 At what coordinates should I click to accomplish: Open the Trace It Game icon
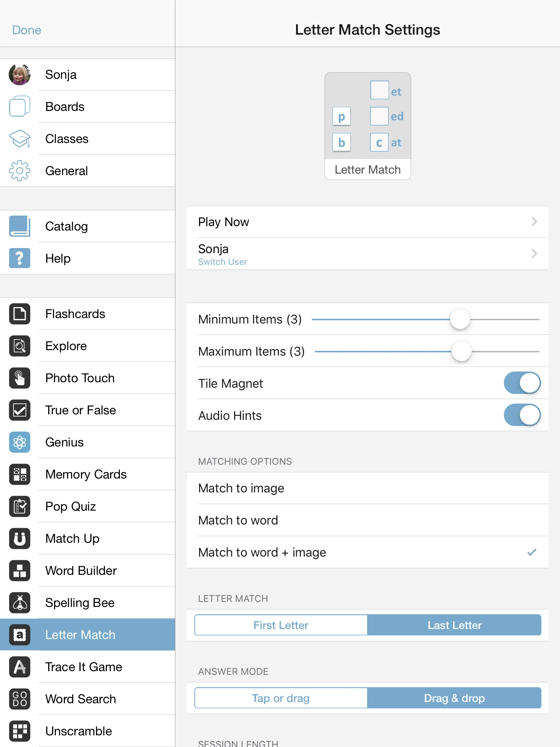tap(20, 667)
